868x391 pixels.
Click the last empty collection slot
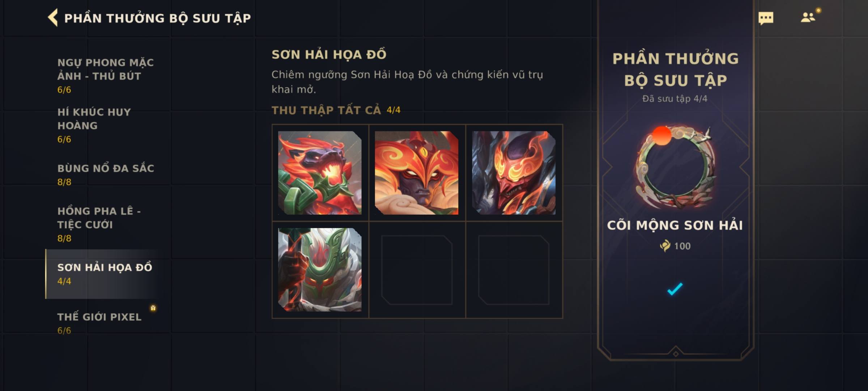[514, 270]
